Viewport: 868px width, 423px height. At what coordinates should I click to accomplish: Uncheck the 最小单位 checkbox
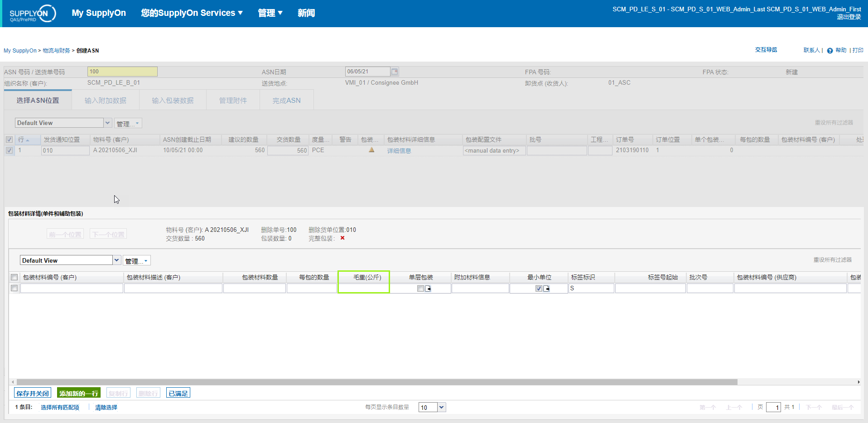pyautogui.click(x=539, y=288)
